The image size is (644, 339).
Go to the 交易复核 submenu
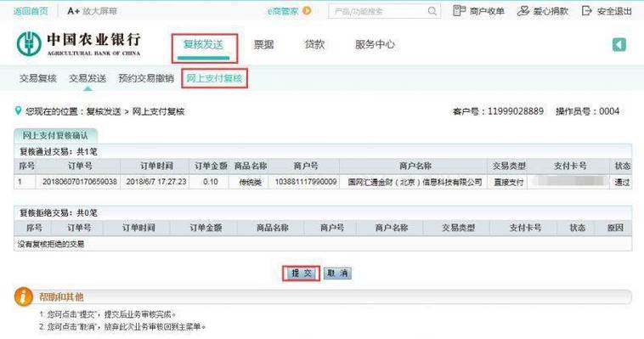(37, 78)
